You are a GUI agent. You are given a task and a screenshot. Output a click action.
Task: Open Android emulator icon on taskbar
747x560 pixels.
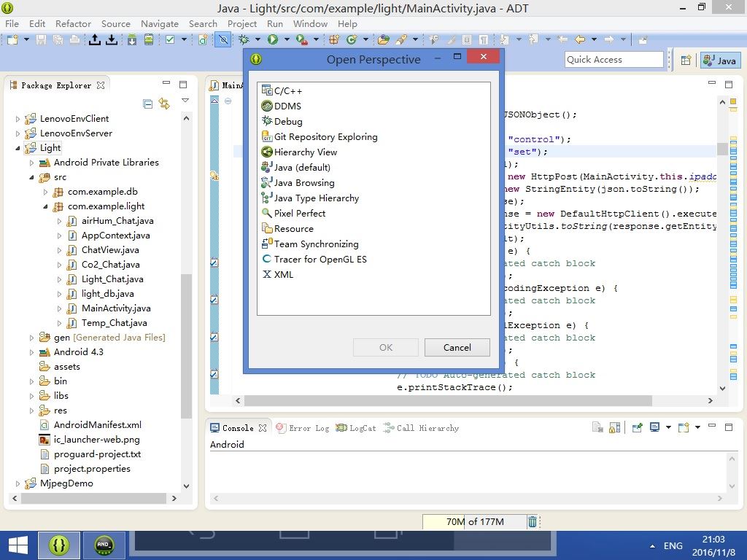coord(104,545)
